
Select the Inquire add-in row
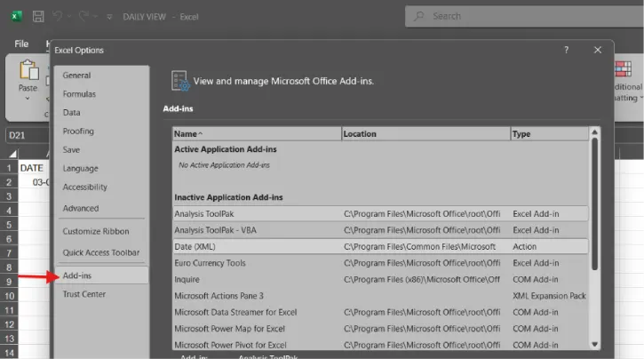coord(380,280)
